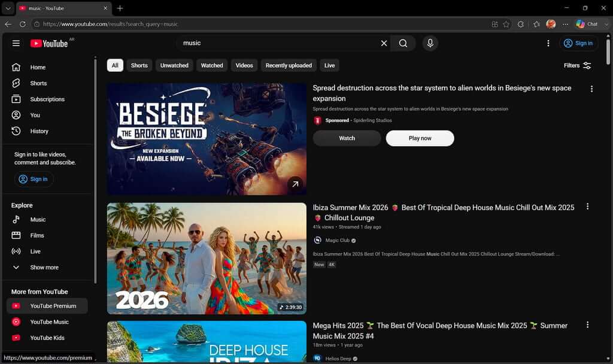This screenshot has width=613, height=364.
Task: Select the Unwatched filter chip
Action: (174, 66)
